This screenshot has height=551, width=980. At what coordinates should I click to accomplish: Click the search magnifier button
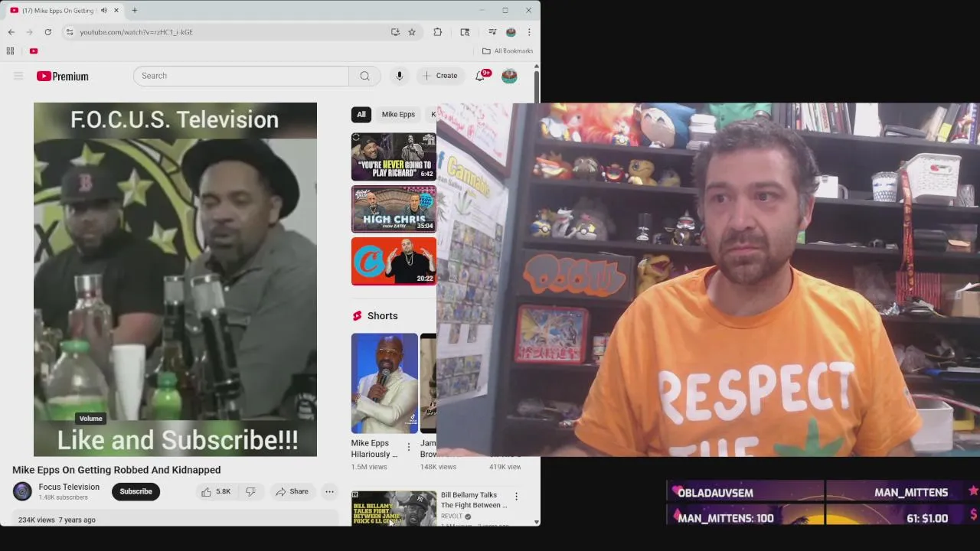[365, 76]
